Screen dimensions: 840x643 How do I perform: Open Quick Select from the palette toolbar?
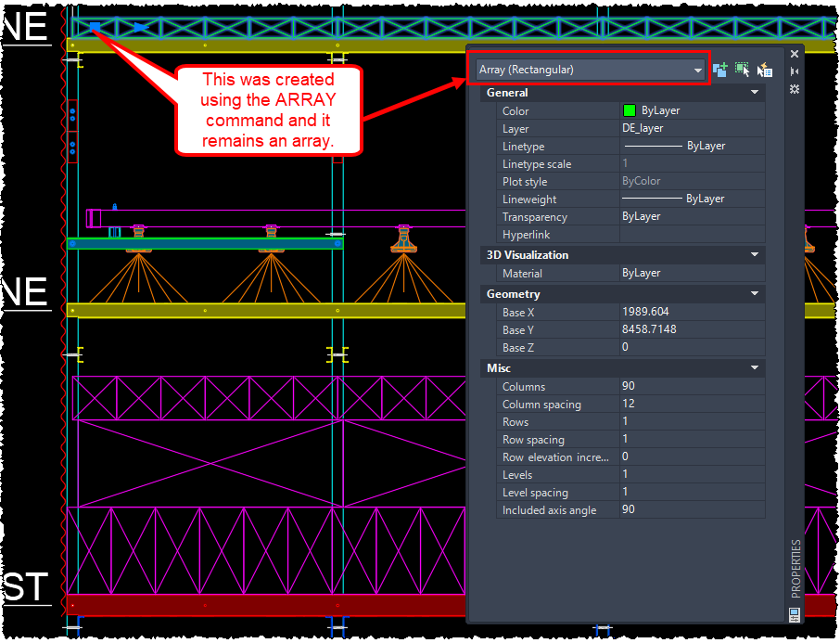[x=763, y=69]
